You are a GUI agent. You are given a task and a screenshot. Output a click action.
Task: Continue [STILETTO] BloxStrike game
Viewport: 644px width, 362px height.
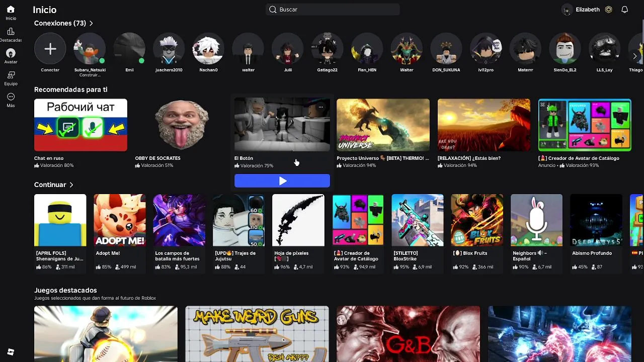click(x=418, y=220)
